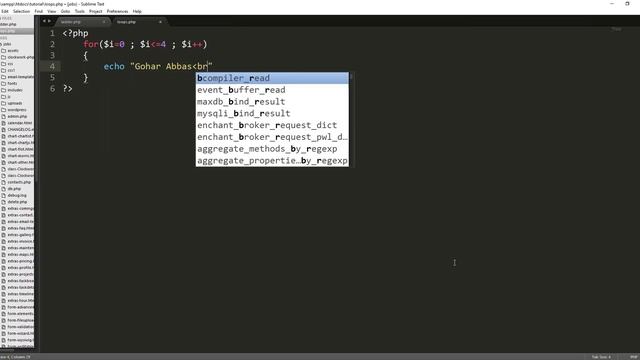
Task: Open the Edit menu
Action: coord(4,11)
